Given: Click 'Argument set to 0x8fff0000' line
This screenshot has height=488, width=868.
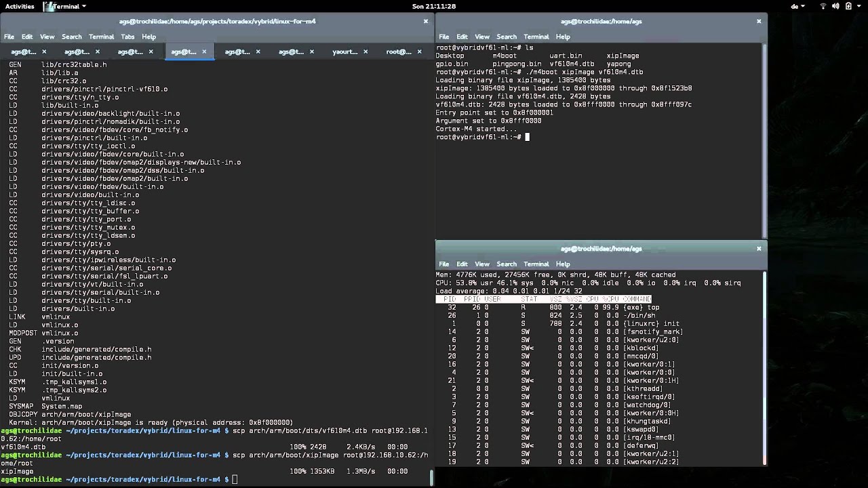Looking at the screenshot, I should 488,121.
